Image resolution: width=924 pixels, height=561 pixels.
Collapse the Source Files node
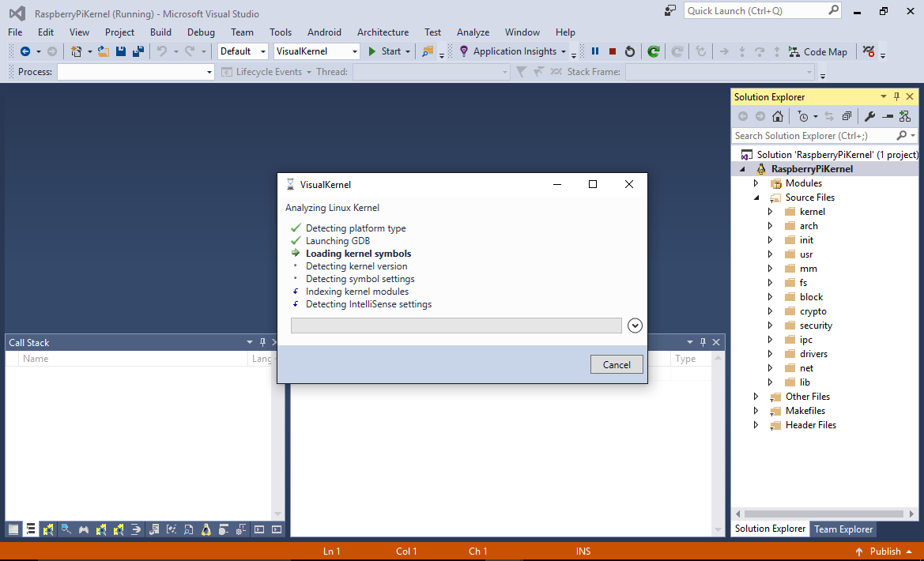coord(756,198)
